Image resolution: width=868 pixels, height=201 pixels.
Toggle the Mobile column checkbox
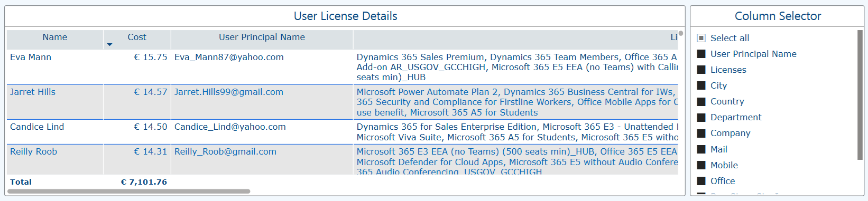701,165
